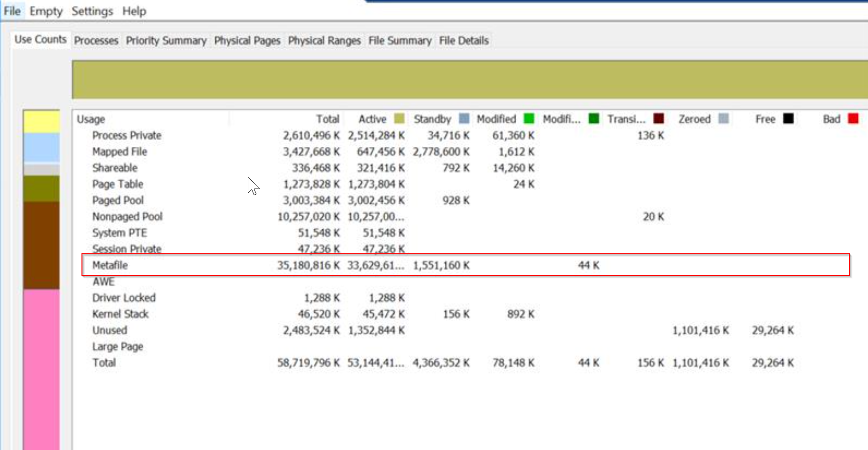Click the yellow Process Private sidebar segment
Screen dimensions: 868x450
pos(41,122)
